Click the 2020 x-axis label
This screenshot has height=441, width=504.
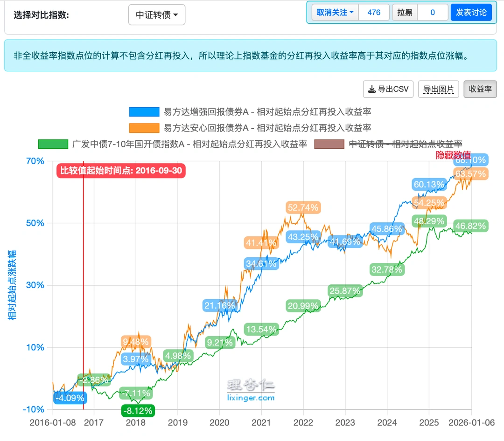tap(219, 422)
